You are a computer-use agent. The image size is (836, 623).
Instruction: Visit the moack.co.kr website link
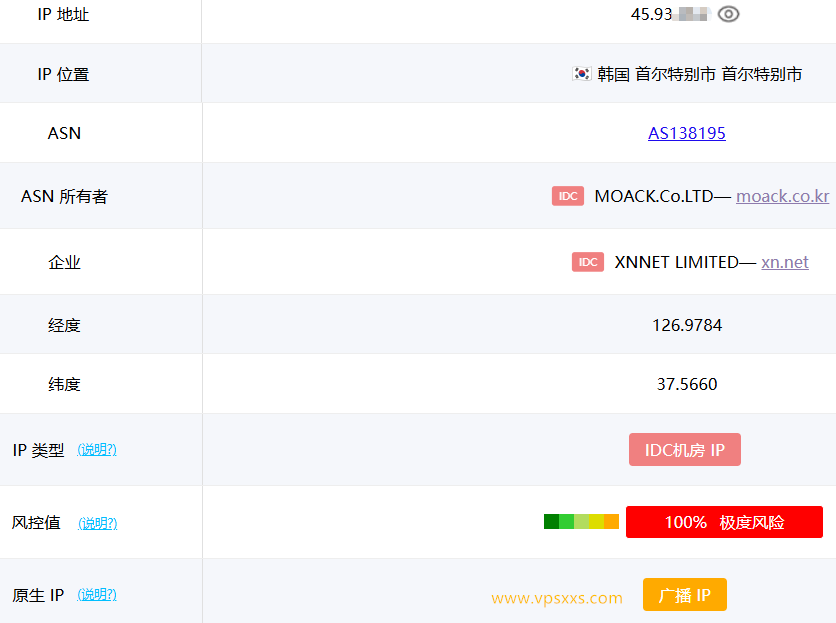tap(782, 196)
